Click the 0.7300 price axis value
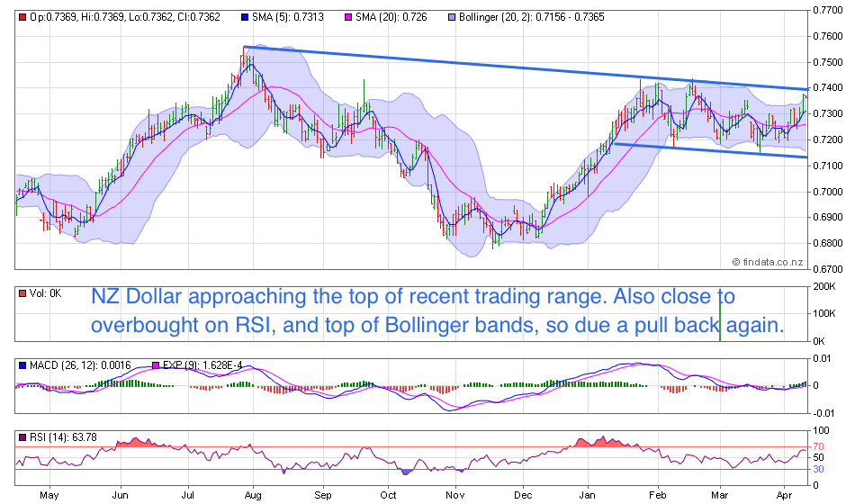The image size is (846, 504). (x=828, y=113)
